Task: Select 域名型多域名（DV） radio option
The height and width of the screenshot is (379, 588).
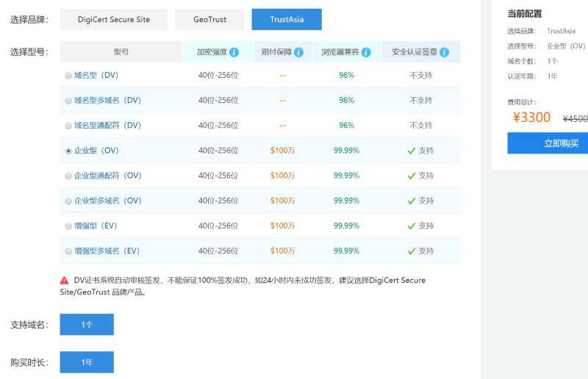Action: tap(69, 101)
